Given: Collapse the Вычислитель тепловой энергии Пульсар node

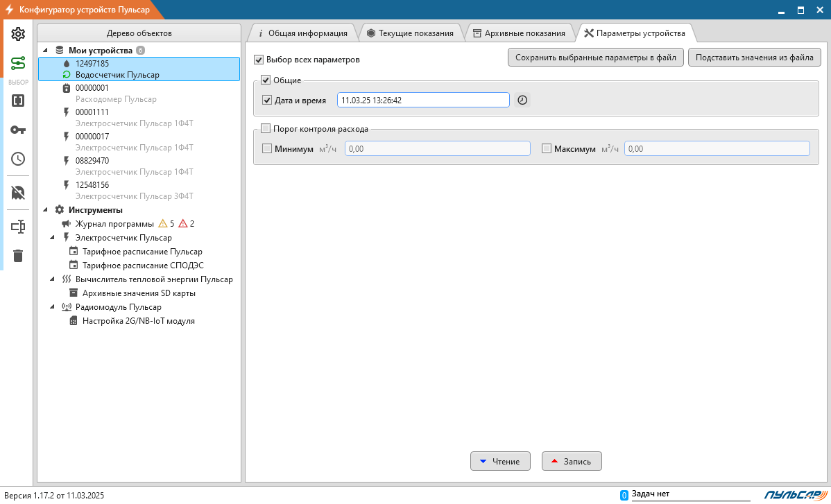Looking at the screenshot, I should 52,279.
